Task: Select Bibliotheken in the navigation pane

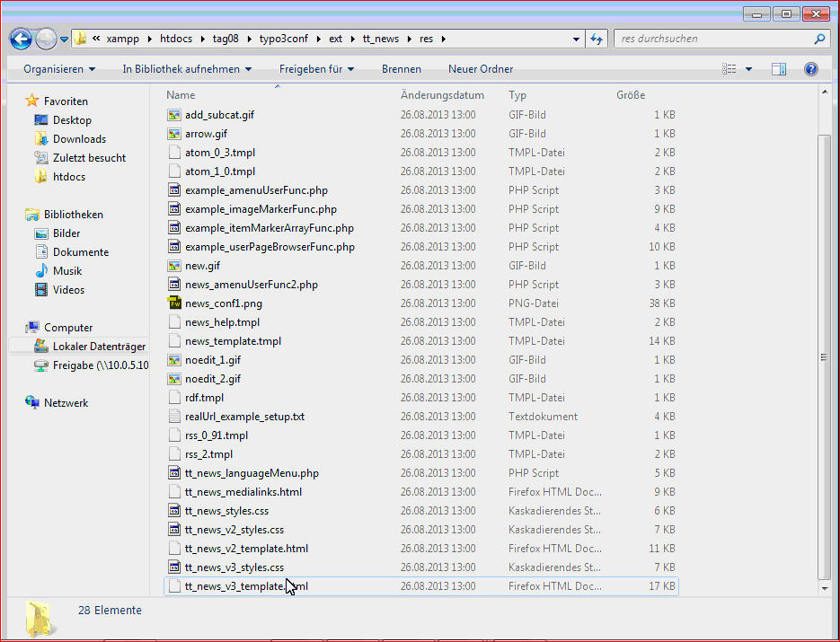Action: [73, 215]
